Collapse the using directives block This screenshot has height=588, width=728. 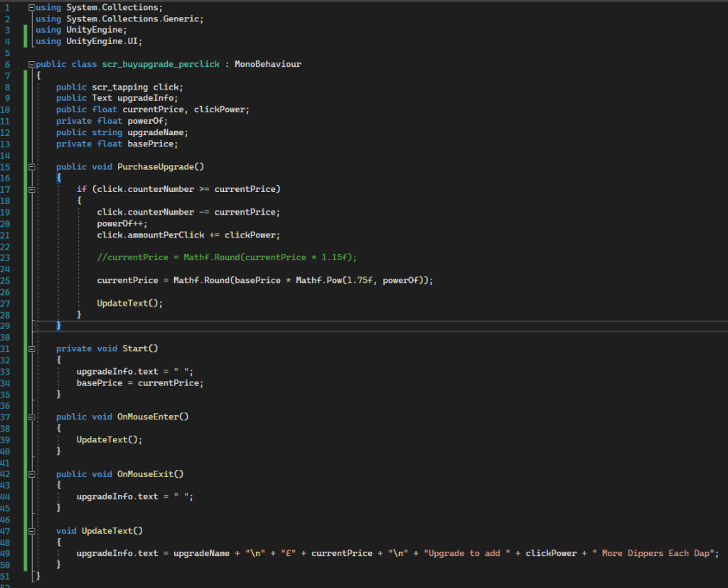[32, 7]
